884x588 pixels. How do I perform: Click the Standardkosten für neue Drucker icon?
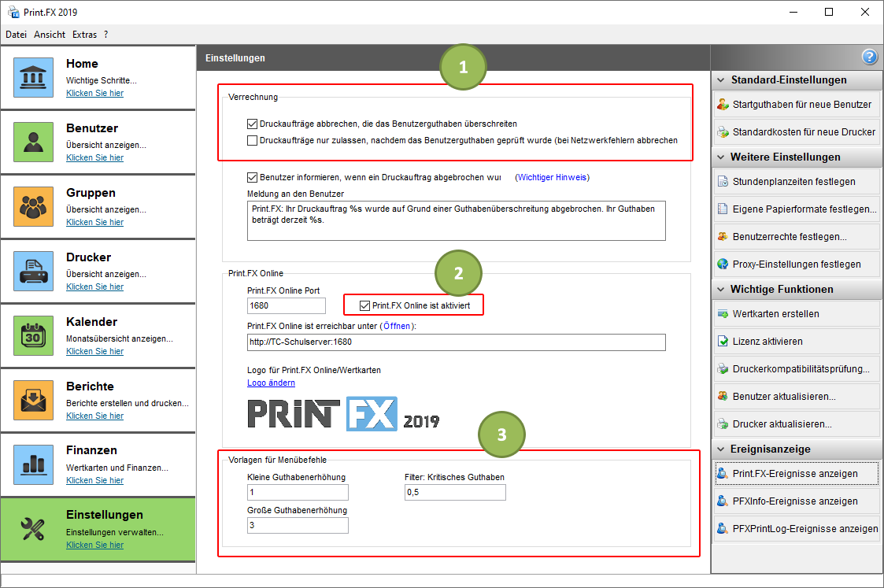point(723,132)
